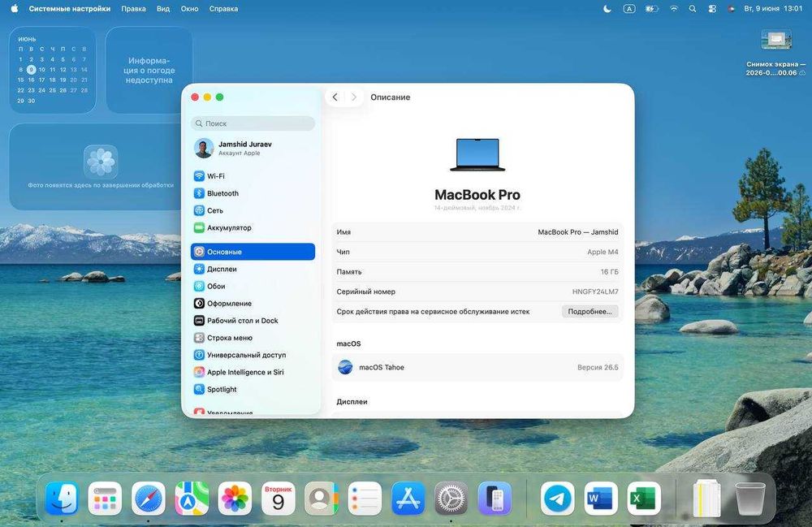Open Spotlight settings in sidebar
This screenshot has height=527, width=812.
(253, 389)
